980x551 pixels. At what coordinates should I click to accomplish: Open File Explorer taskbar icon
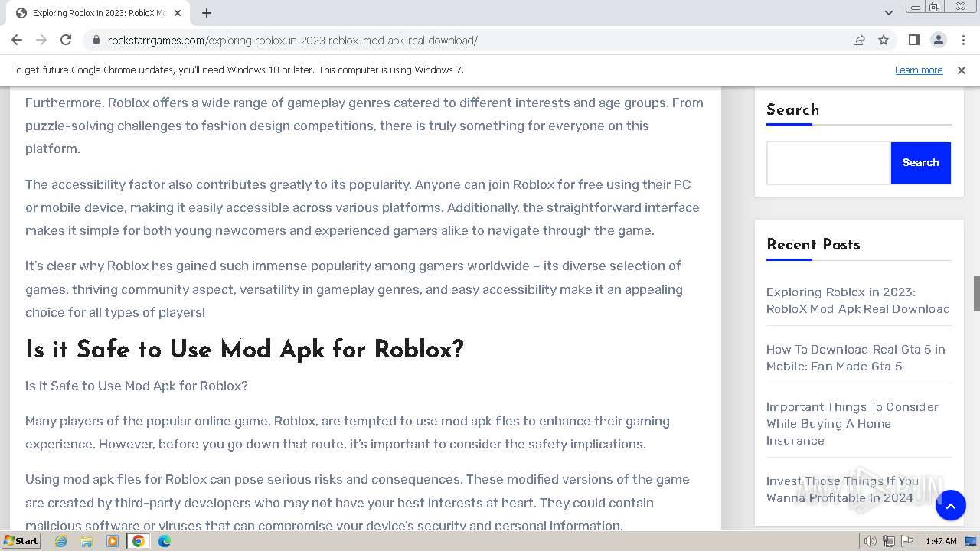pyautogui.click(x=87, y=541)
